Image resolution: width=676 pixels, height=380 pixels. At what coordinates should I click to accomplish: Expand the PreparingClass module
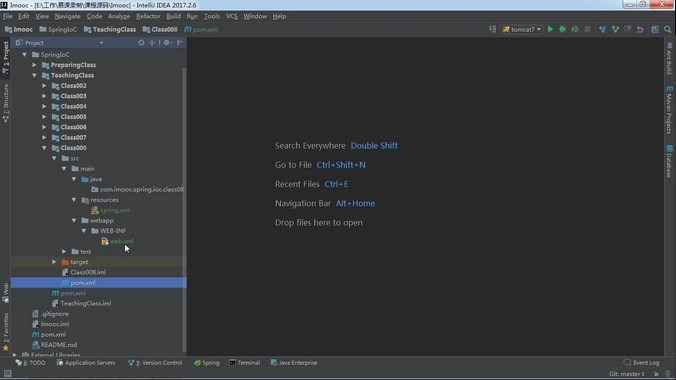tap(34, 65)
